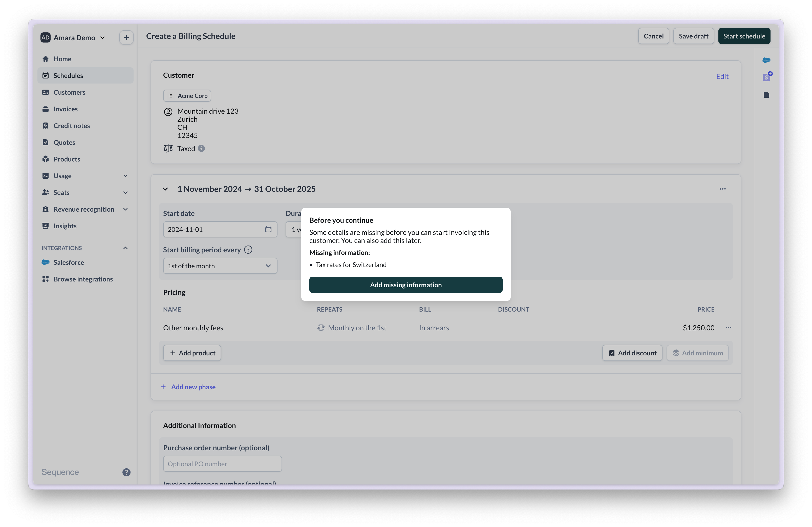Click Edit in Customer section
This screenshot has height=527, width=812.
point(722,76)
